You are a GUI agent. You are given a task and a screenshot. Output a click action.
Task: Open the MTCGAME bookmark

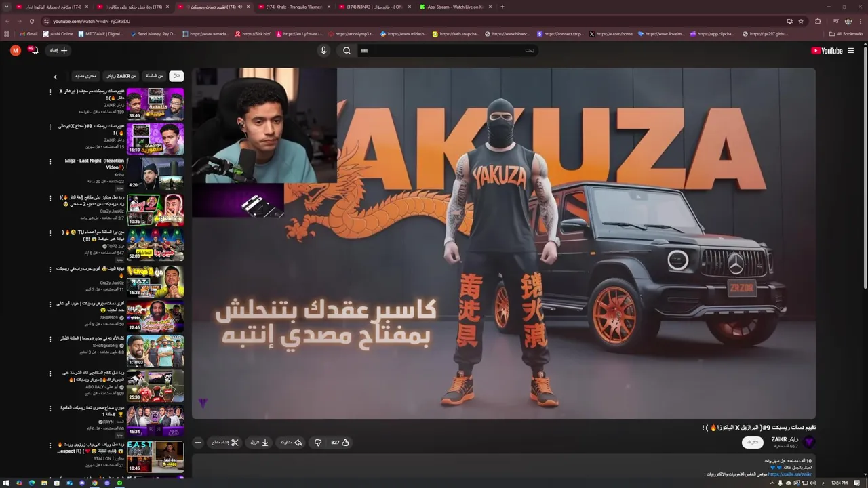pyautogui.click(x=100, y=33)
